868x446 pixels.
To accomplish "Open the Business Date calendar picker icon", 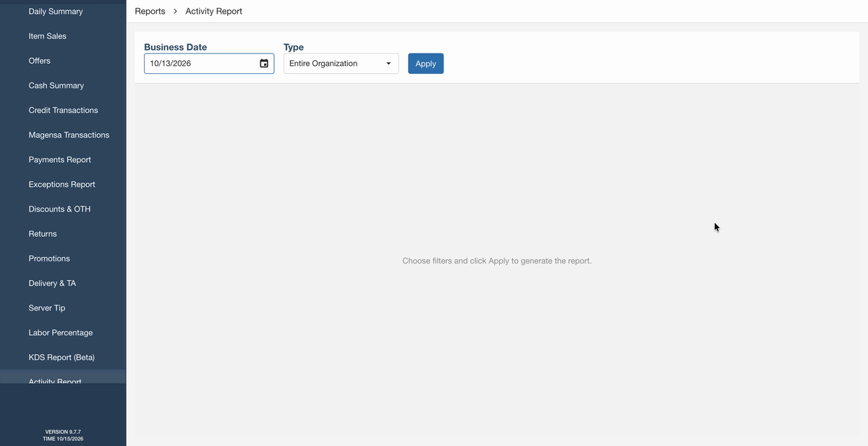I will [264, 64].
